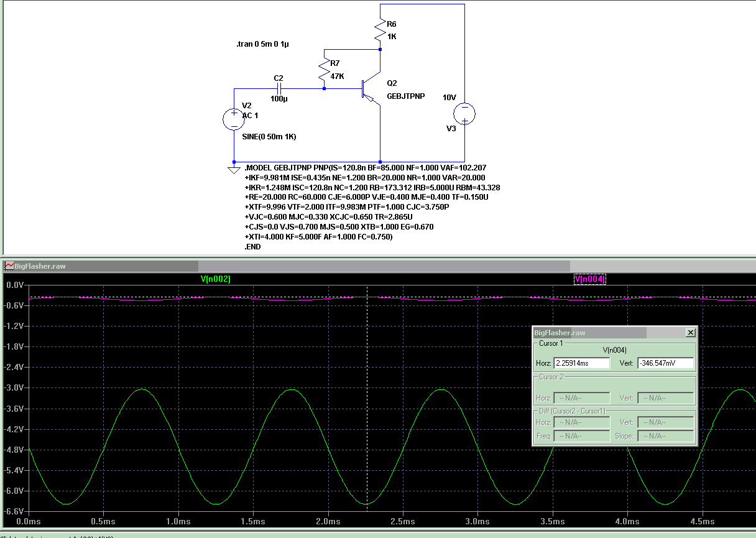Image resolution: width=756 pixels, height=538 pixels.
Task: Click the Cursor 1 Horz value field
Action: click(x=581, y=363)
